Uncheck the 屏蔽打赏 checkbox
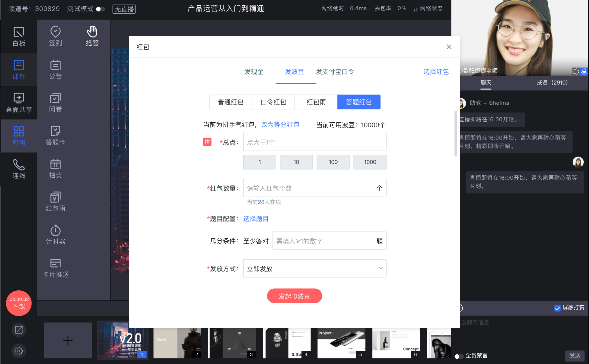The height and width of the screenshot is (364, 589). (557, 308)
